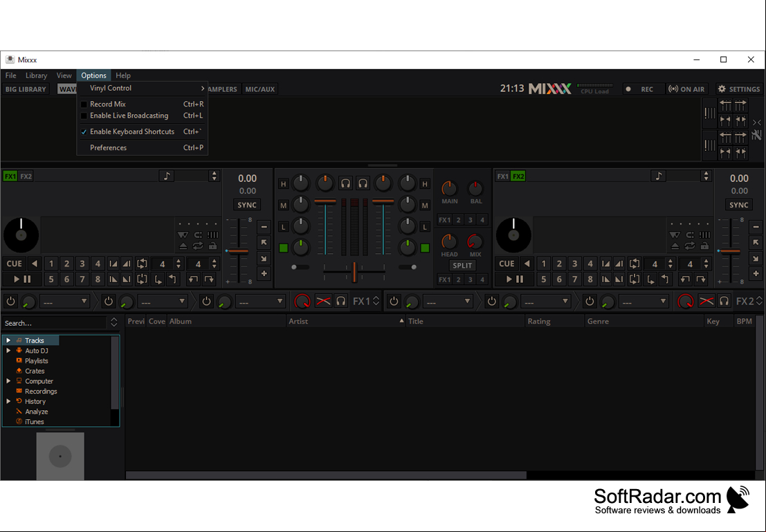
Task: Click in the library Search field
Action: (x=55, y=323)
